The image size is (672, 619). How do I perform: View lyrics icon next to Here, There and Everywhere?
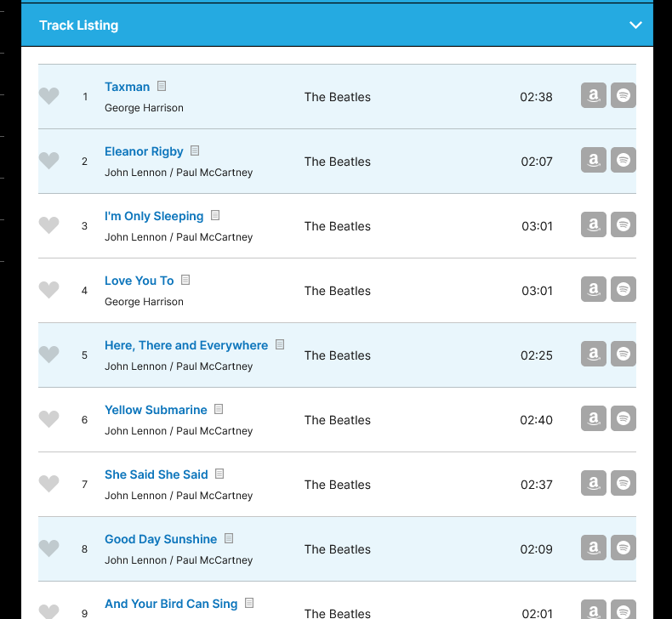(280, 345)
